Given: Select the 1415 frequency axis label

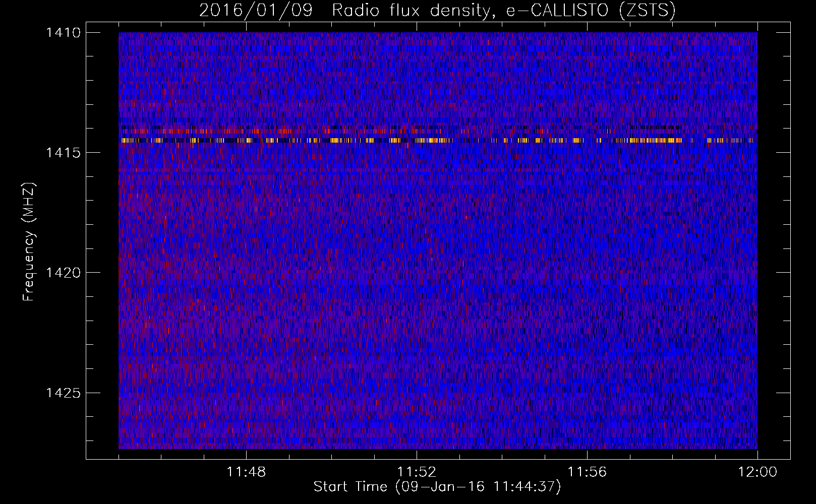Looking at the screenshot, I should click(63, 153).
